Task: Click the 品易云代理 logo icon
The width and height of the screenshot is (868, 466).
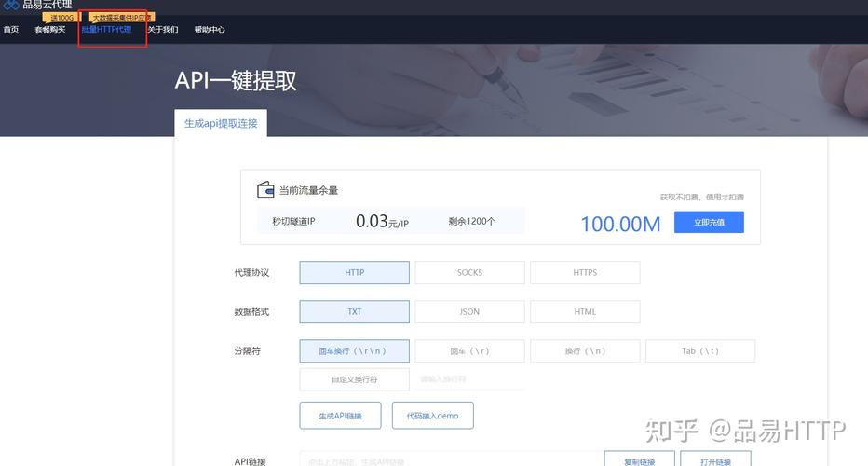Action: click(11, 5)
